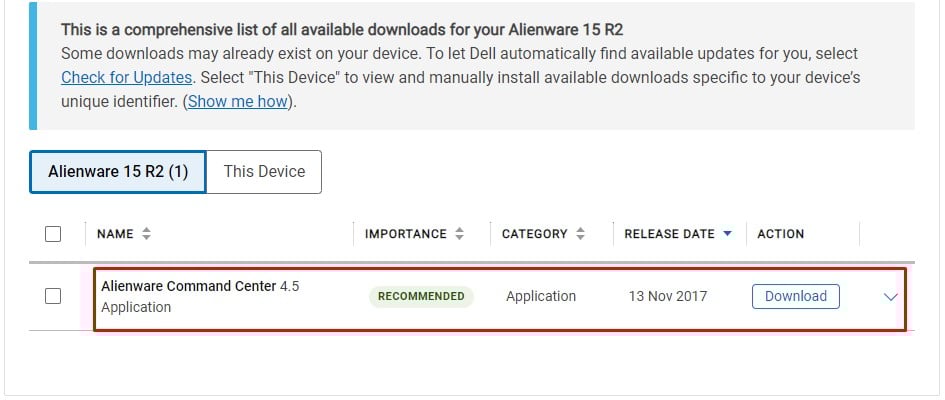Expand the Alienware Command Center row chevron
This screenshot has width=945, height=400.
891,297
